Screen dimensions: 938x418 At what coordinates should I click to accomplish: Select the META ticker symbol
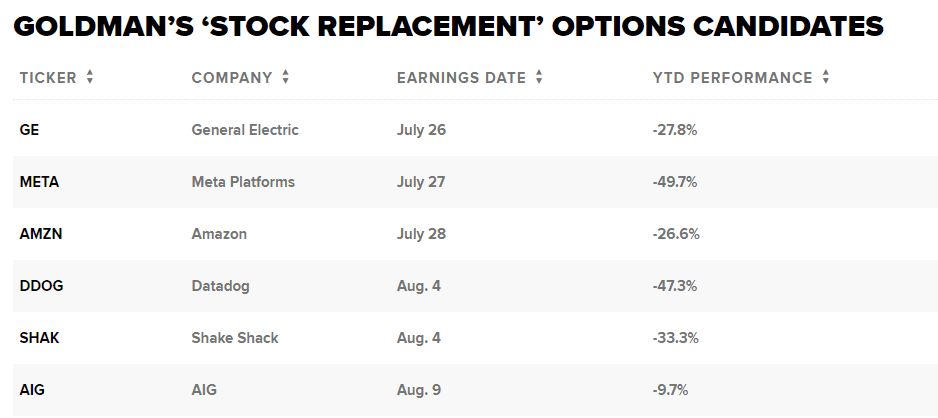click(39, 182)
